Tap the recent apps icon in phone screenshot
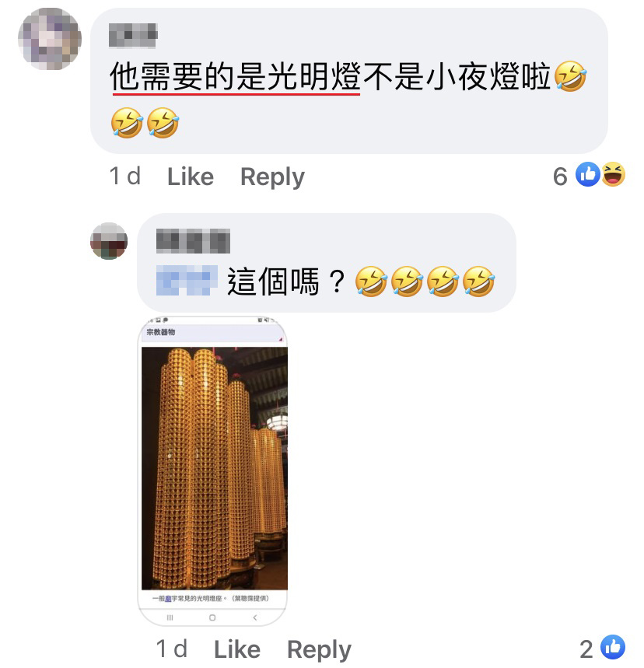644x668 pixels. coord(170,617)
